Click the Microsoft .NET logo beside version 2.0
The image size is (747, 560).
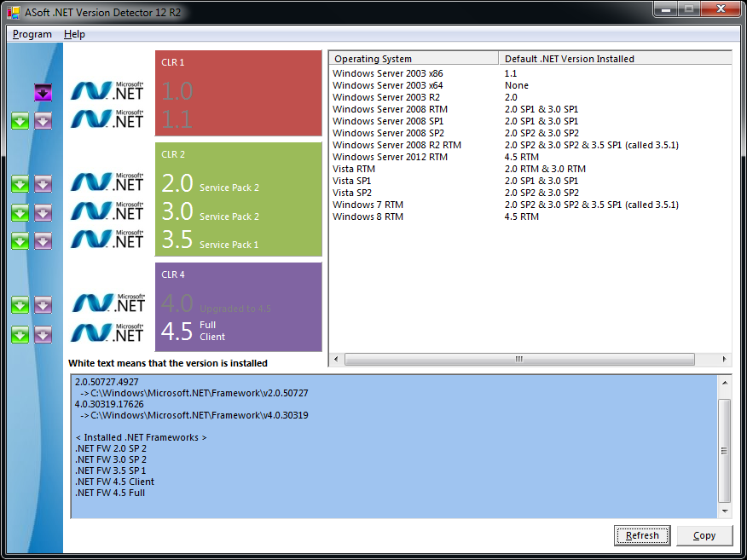pyautogui.click(x=107, y=182)
